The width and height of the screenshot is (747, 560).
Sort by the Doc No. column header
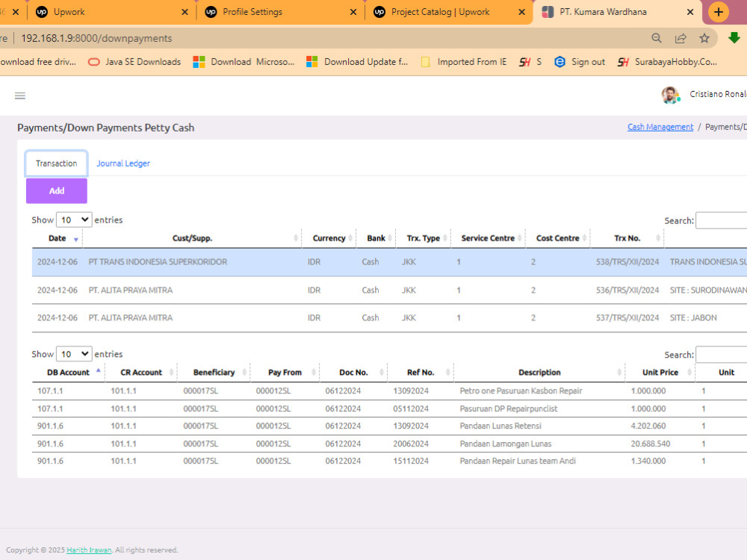point(353,373)
